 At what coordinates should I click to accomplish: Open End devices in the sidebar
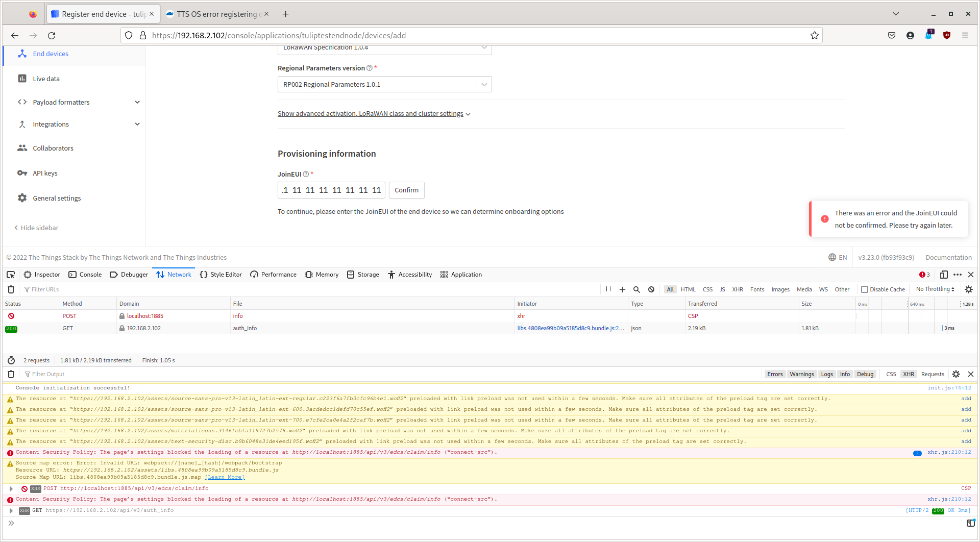click(x=51, y=54)
